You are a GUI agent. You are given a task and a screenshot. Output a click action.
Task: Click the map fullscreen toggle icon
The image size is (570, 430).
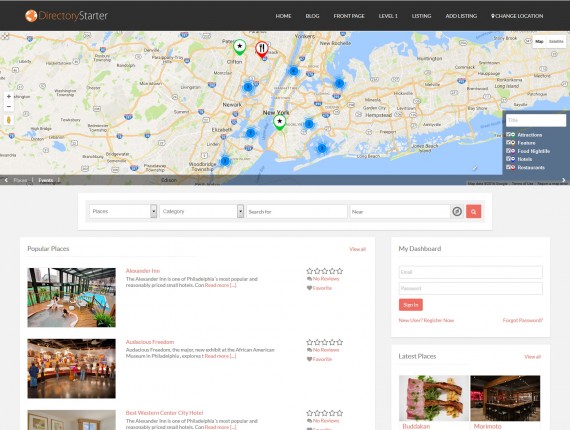point(5,36)
